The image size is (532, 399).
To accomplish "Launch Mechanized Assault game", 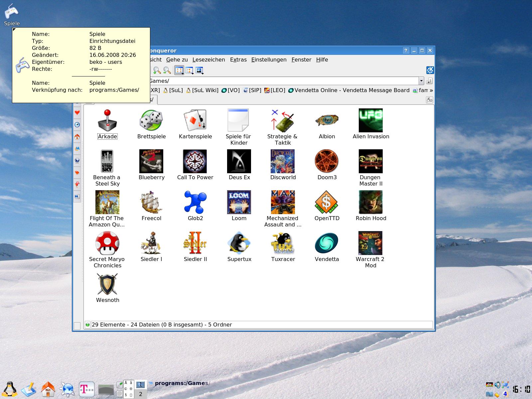I will tap(283, 209).
